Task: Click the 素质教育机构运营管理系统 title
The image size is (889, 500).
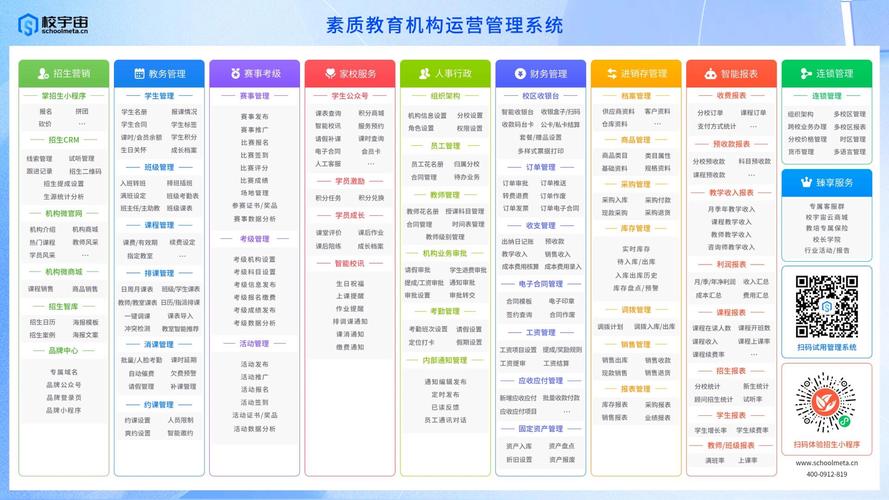Action: point(444,26)
